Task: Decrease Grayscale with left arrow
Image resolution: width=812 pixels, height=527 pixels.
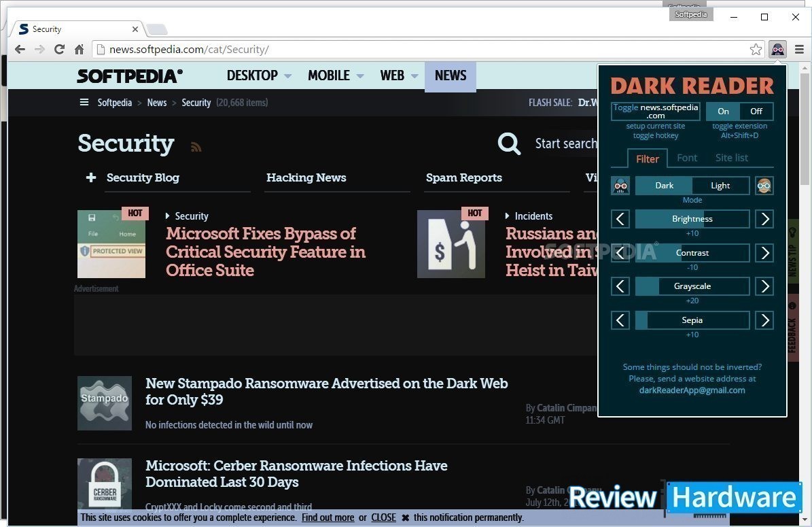Action: pyautogui.click(x=620, y=286)
